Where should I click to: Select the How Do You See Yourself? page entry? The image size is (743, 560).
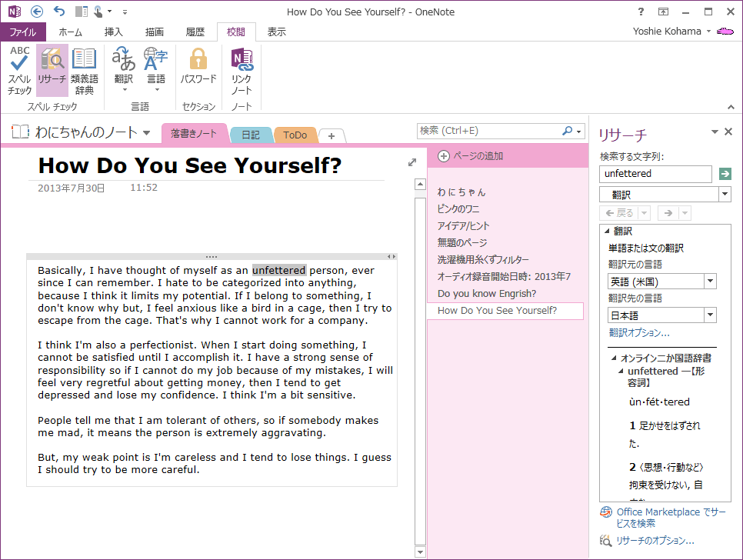505,310
